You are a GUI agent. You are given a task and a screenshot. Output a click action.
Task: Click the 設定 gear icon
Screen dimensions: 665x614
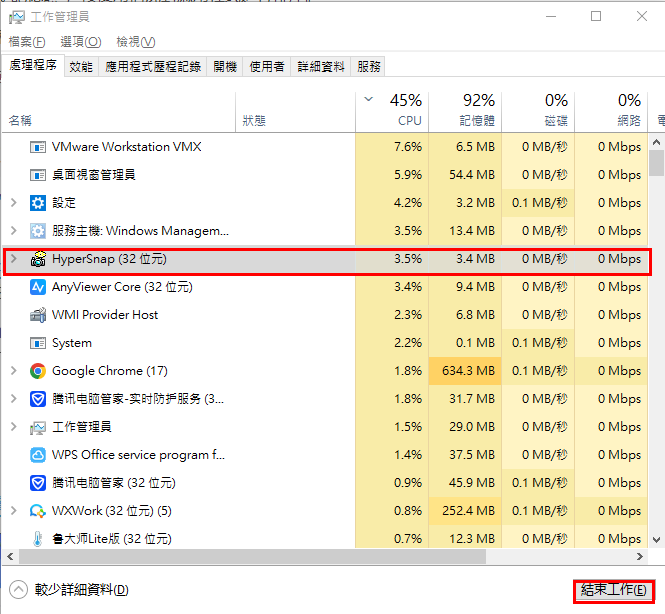(x=38, y=203)
